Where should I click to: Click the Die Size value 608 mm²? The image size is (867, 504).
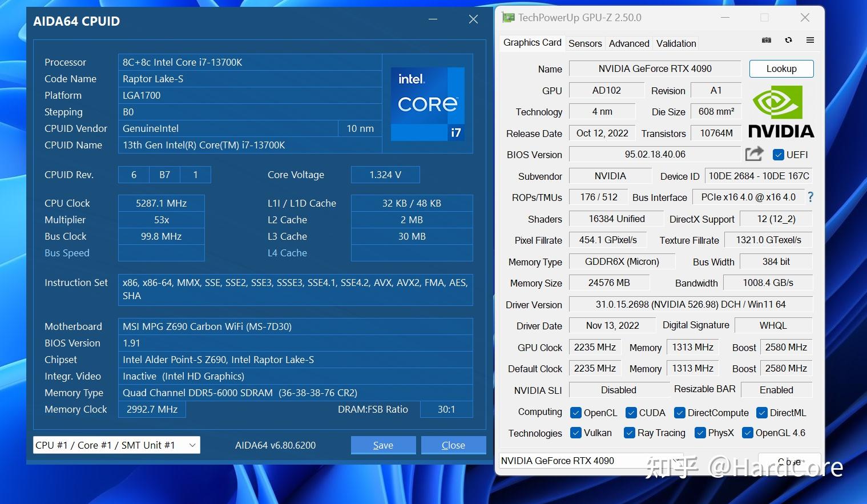pyautogui.click(x=716, y=111)
